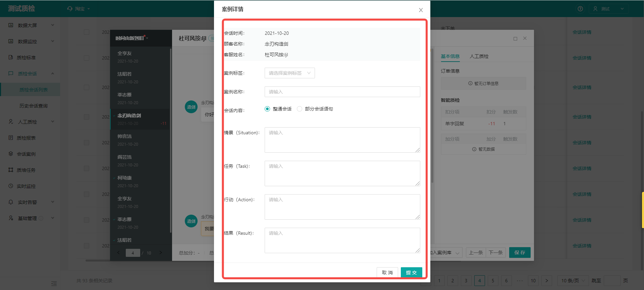Click the 质检会话 chat icon

[11, 73]
